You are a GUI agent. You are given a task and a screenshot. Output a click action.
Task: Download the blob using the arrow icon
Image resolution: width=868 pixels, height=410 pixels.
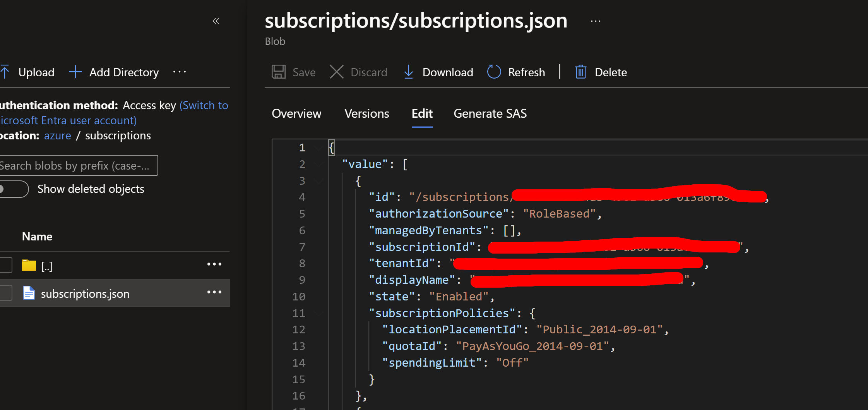(x=408, y=72)
